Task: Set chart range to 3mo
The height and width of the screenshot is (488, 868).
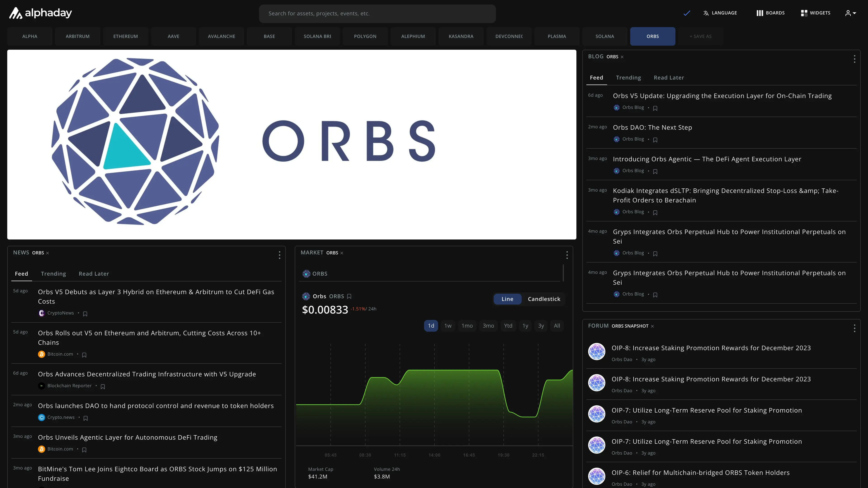Action: pyautogui.click(x=488, y=326)
